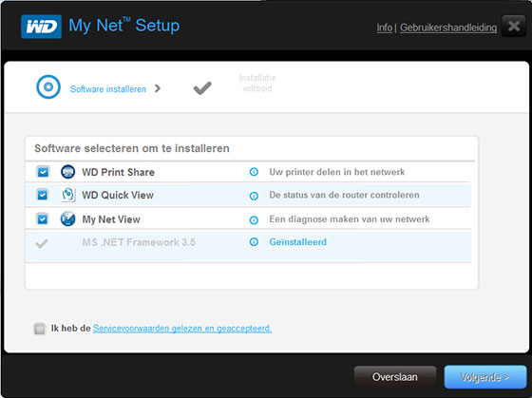Click the MS .NET Framework 3.5 label
532x398 pixels.
(x=139, y=242)
